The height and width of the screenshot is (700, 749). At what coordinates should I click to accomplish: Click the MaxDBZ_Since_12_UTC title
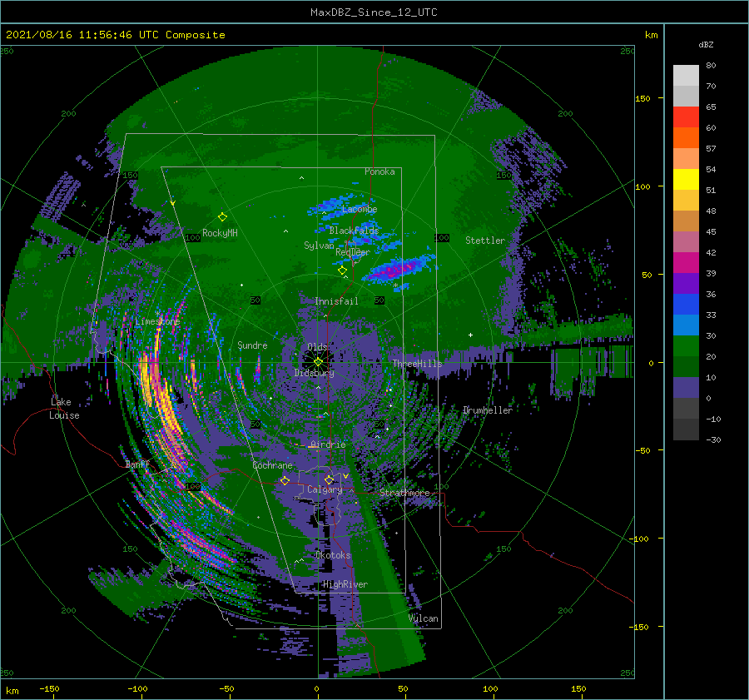click(x=374, y=12)
